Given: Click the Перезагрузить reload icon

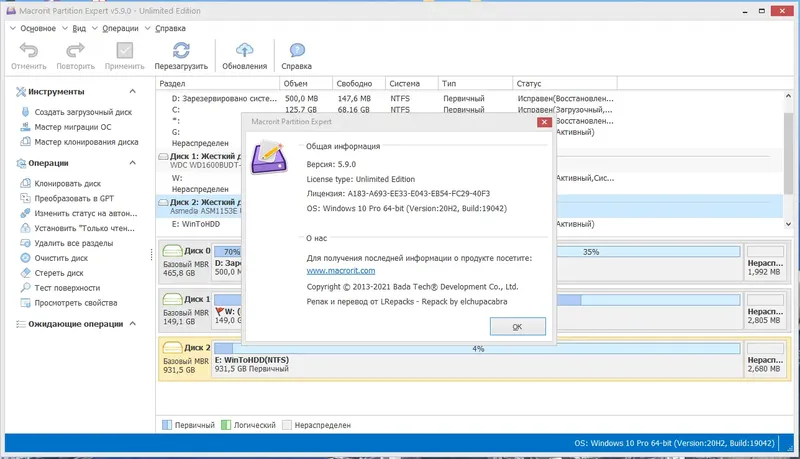Looking at the screenshot, I should (181, 50).
